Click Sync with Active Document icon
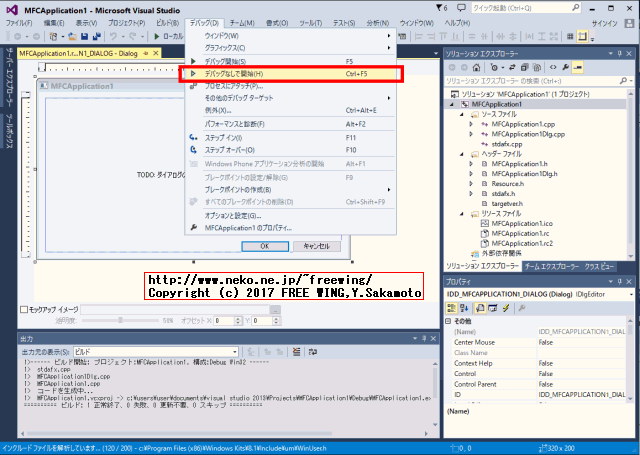 click(x=512, y=67)
